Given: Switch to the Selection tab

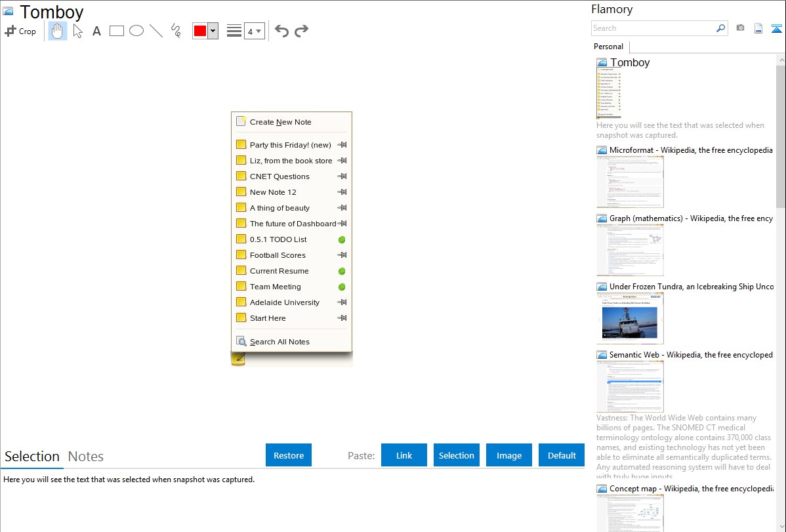Looking at the screenshot, I should (32, 457).
